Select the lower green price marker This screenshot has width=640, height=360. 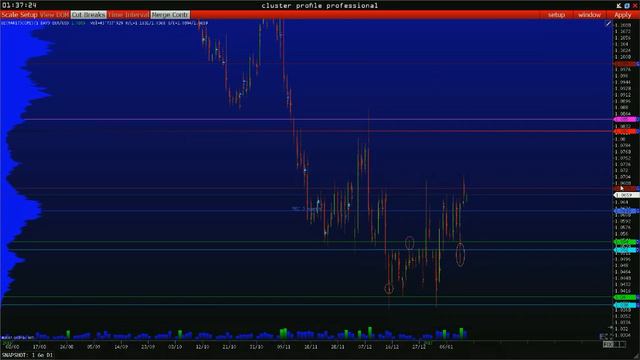point(625,297)
